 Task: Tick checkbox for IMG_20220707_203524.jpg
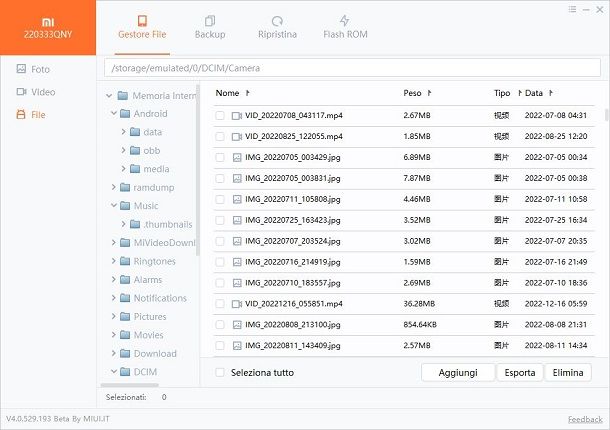click(x=220, y=241)
